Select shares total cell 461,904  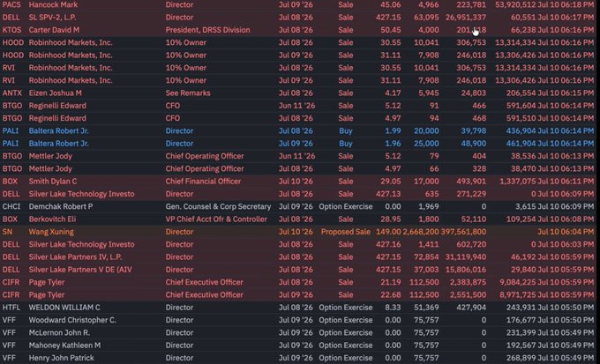521,144
